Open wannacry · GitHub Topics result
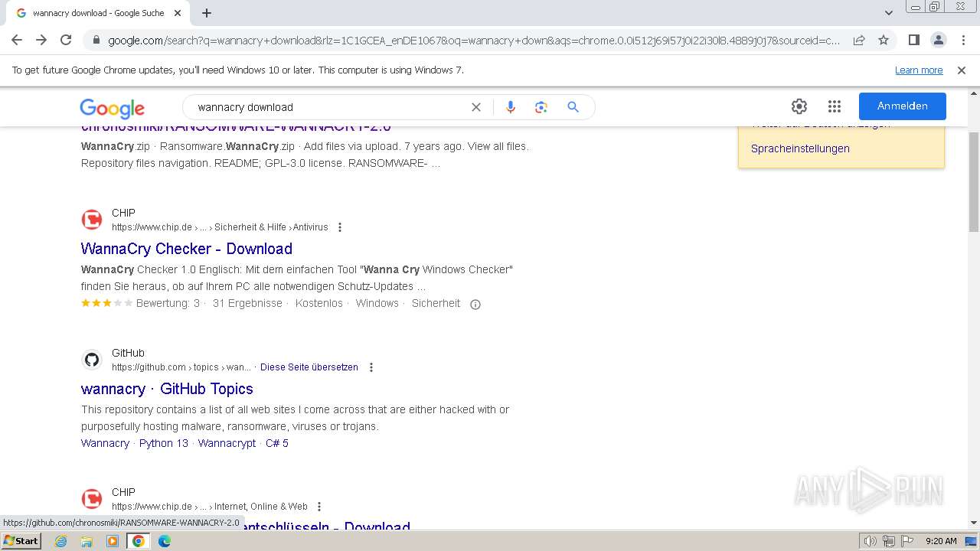Viewport: 980px width, 551px height. tap(167, 389)
